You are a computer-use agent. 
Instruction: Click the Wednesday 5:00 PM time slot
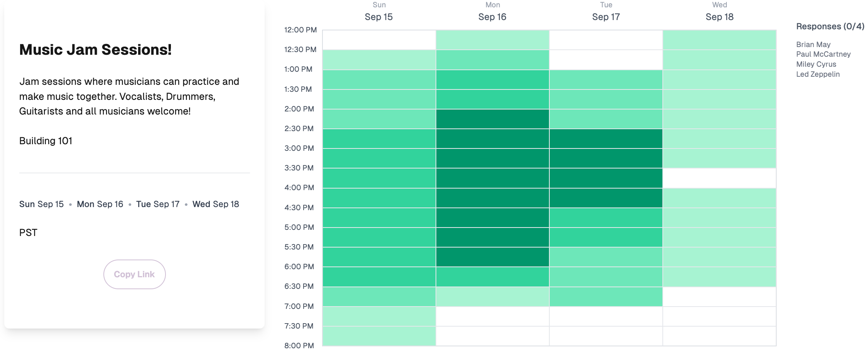[x=719, y=237]
